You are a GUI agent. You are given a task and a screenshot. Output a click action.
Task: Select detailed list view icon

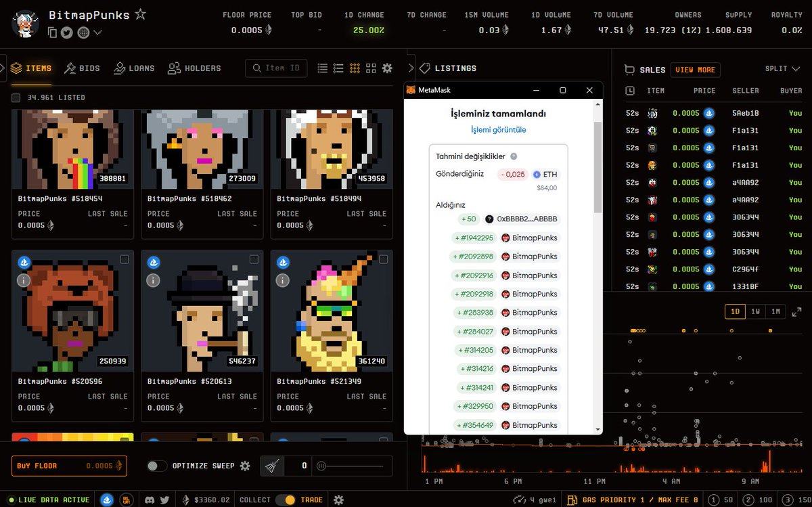(338, 68)
